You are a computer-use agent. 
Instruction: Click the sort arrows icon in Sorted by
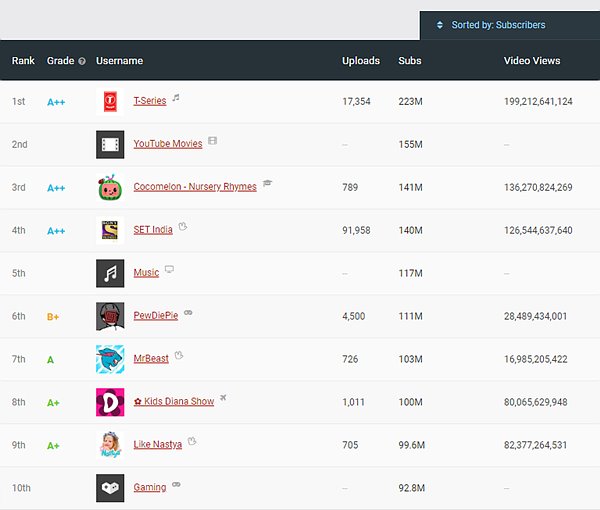point(440,25)
